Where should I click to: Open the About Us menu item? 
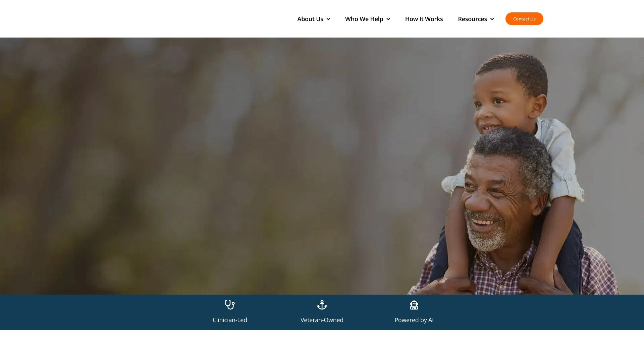tap(310, 19)
